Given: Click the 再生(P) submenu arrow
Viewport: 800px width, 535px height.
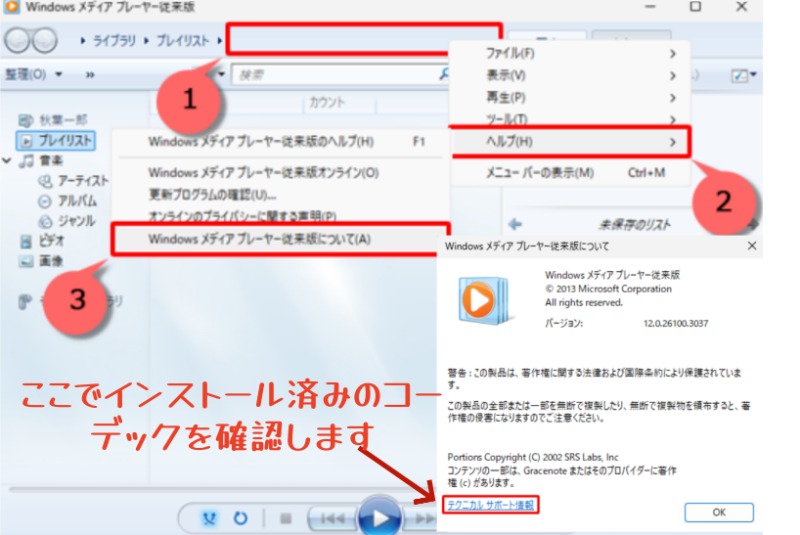Looking at the screenshot, I should (x=673, y=98).
